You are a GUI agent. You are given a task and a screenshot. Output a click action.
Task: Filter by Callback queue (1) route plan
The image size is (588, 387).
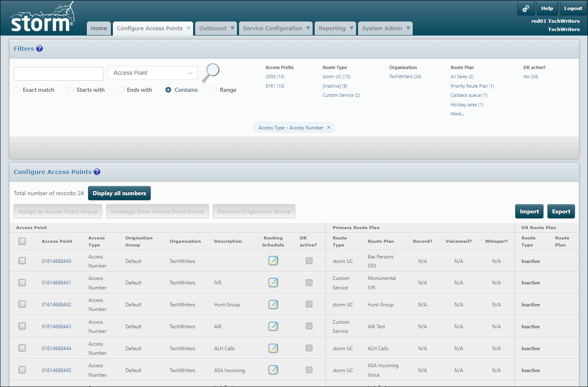(469, 95)
